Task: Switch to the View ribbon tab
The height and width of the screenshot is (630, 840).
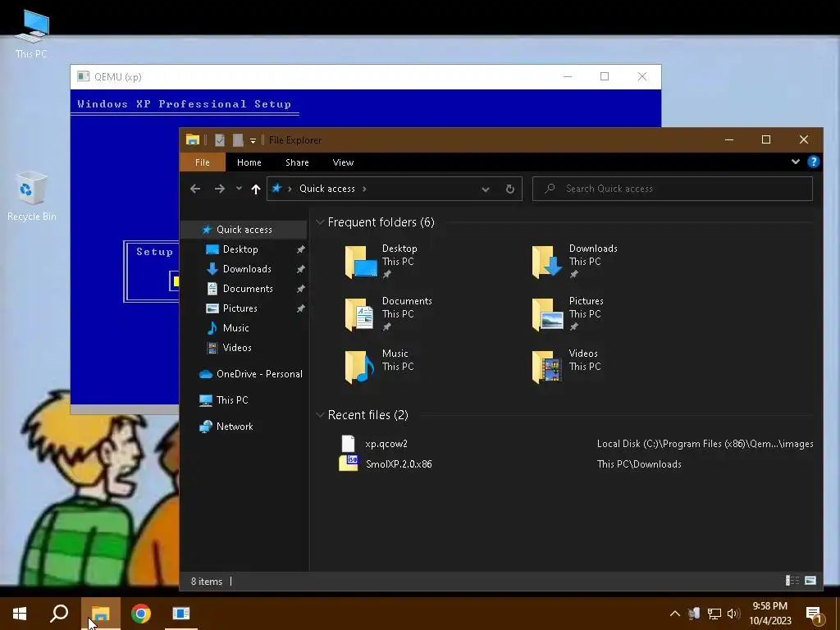Action: tap(343, 162)
